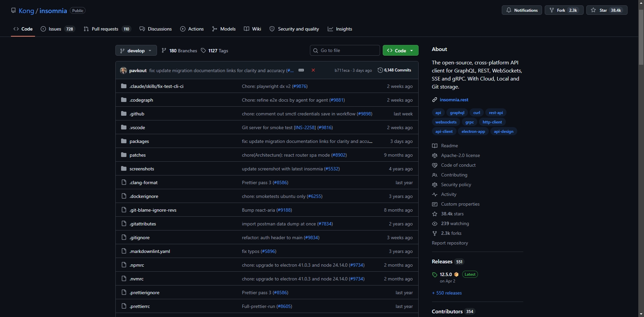Open the develop branch dropdown
644x317 pixels.
point(136,51)
